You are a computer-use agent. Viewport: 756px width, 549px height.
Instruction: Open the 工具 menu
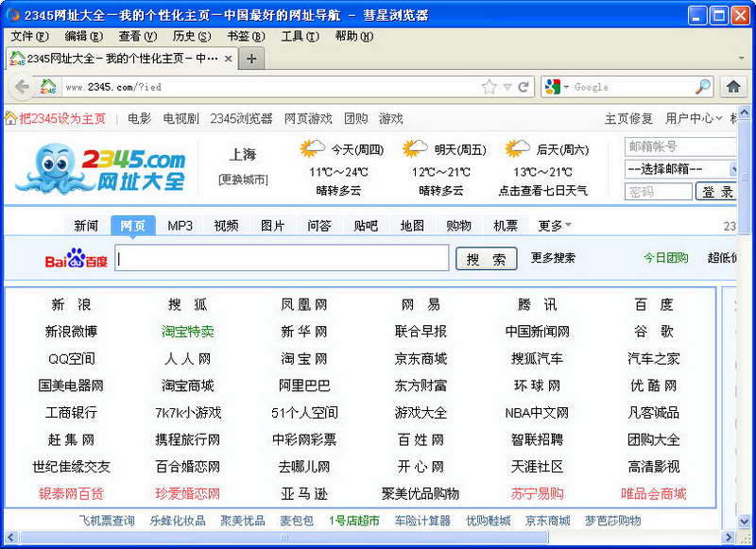pos(300,36)
